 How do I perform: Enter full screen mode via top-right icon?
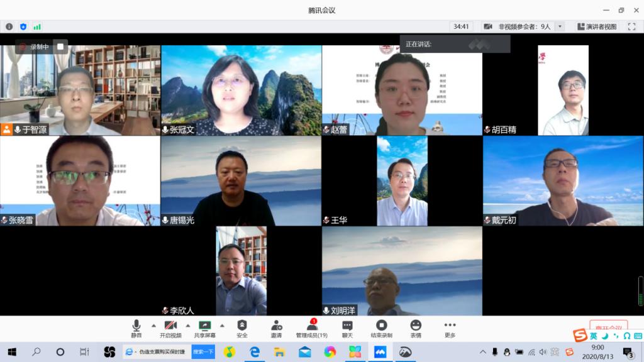631,26
